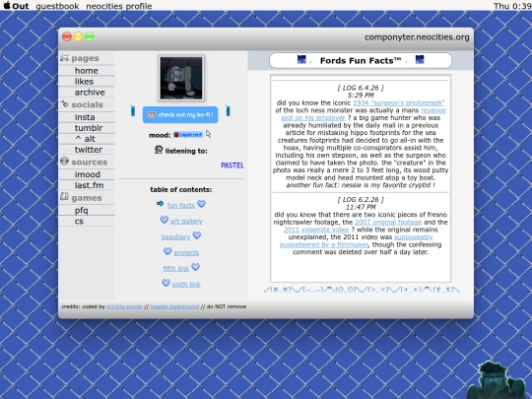Click the arrow icon beside fun facts
532x399 pixels.
point(161,204)
